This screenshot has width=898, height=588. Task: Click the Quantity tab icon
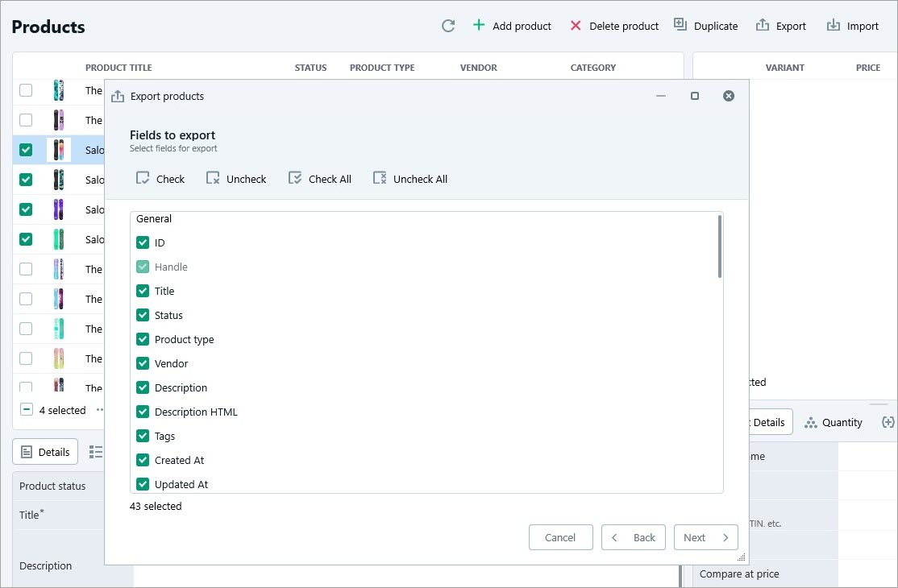[x=810, y=423]
